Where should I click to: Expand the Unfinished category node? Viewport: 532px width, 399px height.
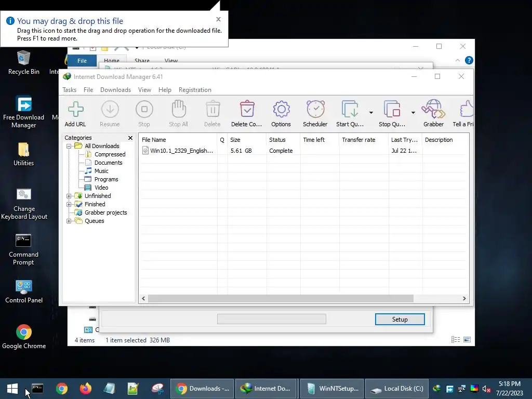(69, 196)
